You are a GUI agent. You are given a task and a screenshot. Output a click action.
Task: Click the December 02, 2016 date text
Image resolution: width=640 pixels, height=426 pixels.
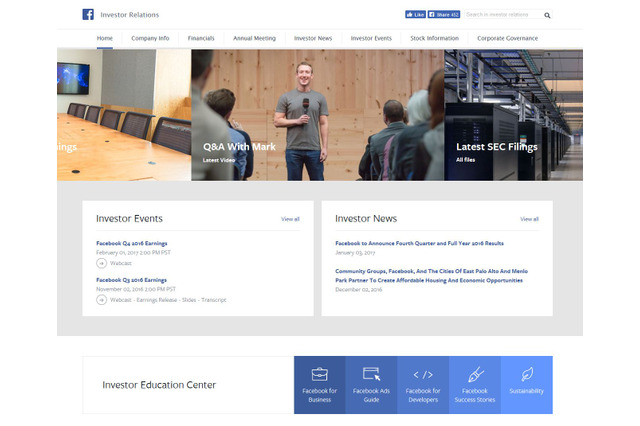point(359,290)
